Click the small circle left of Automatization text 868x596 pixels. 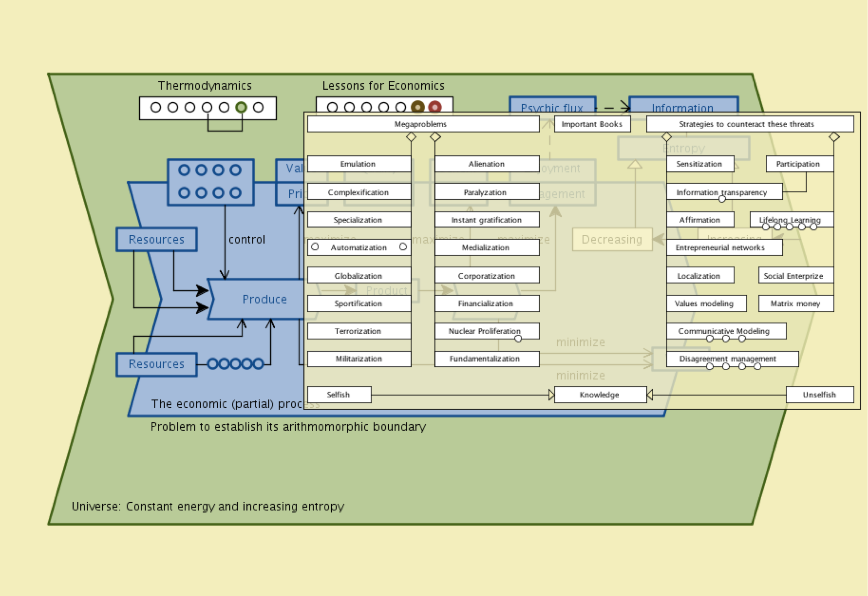pyautogui.click(x=315, y=246)
